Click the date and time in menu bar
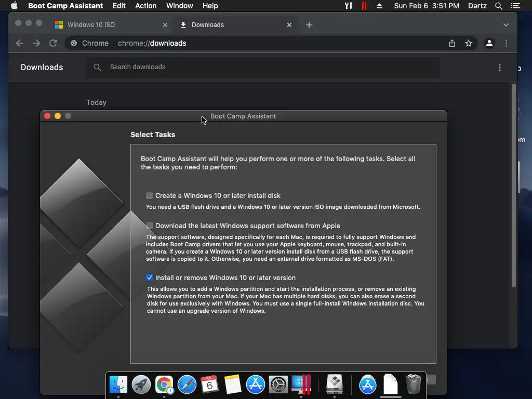 point(427,6)
